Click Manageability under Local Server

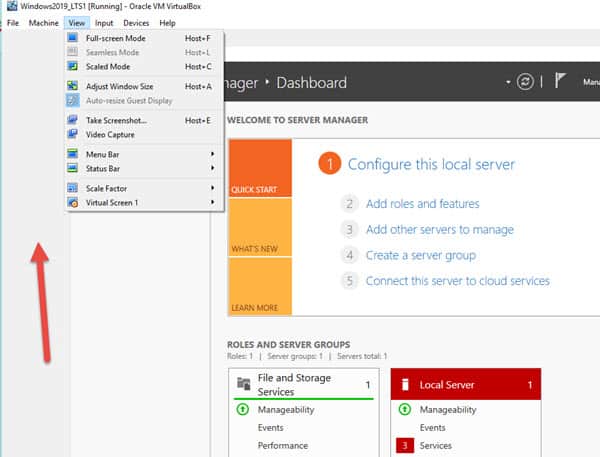click(x=448, y=410)
